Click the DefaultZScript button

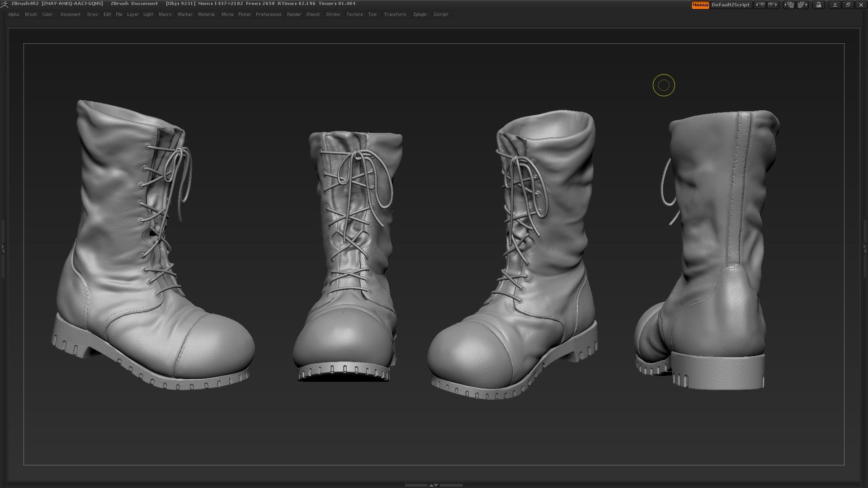(x=731, y=5)
